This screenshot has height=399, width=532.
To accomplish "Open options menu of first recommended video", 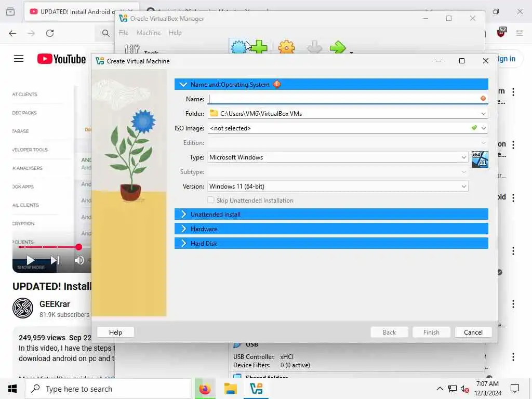I will coord(513,91).
